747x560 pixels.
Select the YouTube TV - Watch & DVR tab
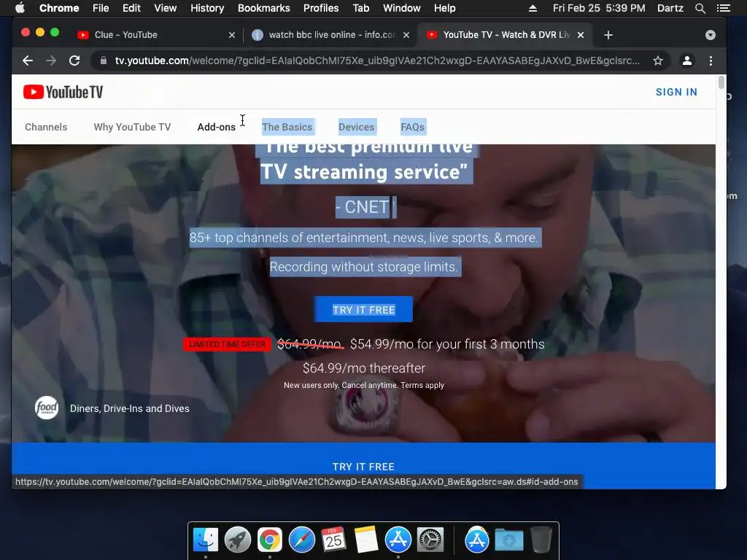pos(505,35)
